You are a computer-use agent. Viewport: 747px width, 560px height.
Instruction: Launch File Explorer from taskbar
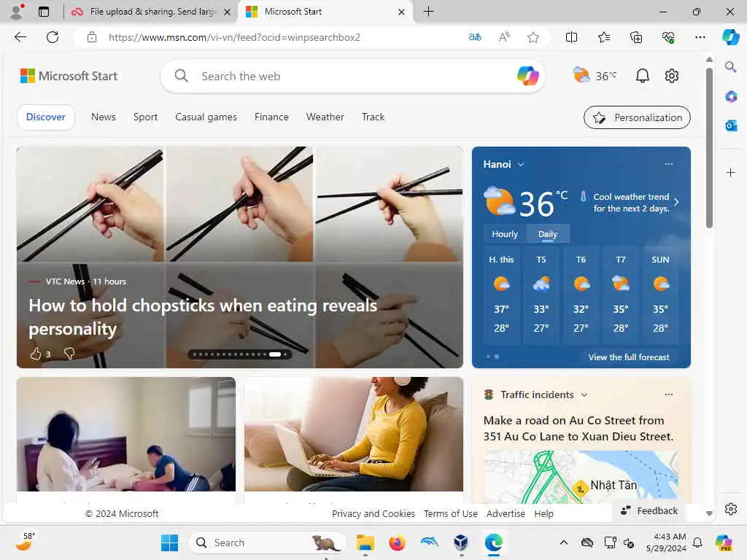tap(365, 542)
